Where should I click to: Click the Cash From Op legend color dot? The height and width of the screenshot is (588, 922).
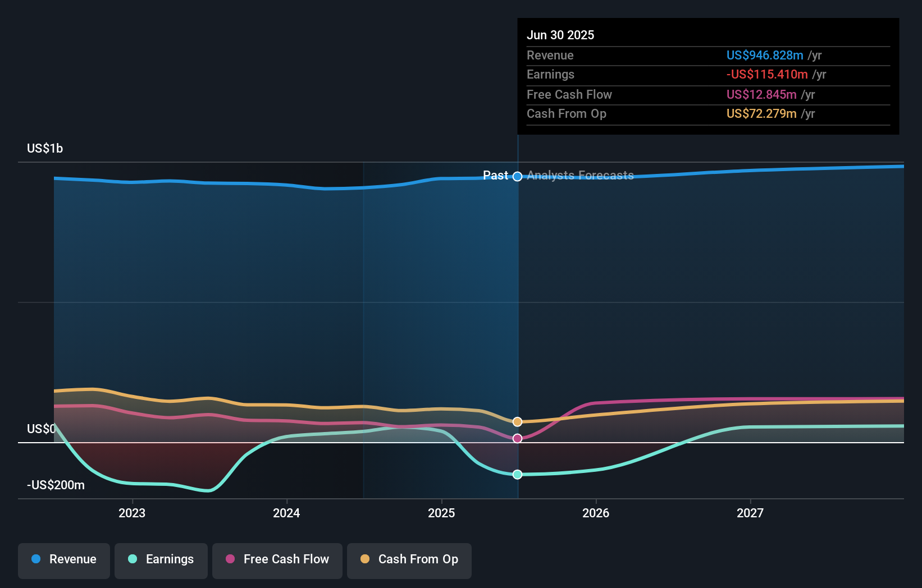coord(364,559)
